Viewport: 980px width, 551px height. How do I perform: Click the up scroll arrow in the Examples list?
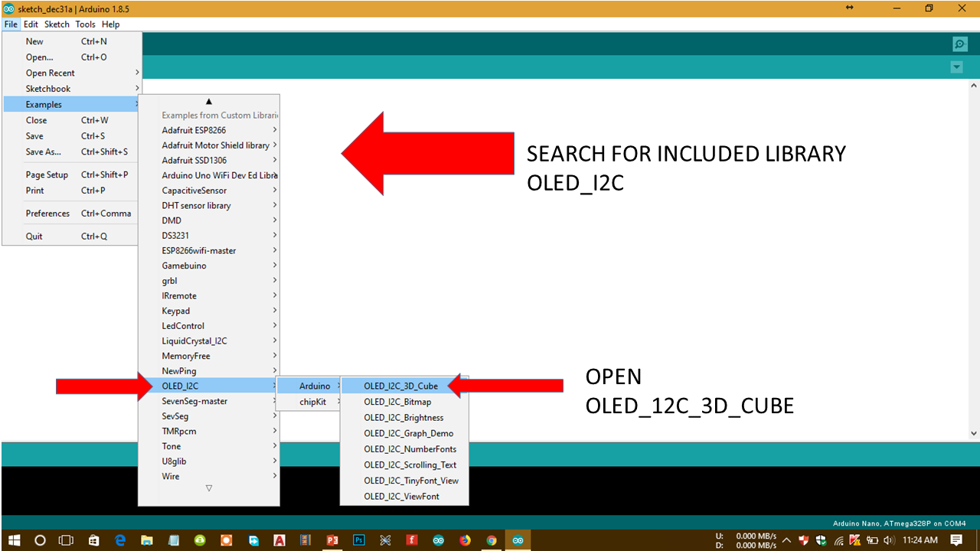(210, 99)
